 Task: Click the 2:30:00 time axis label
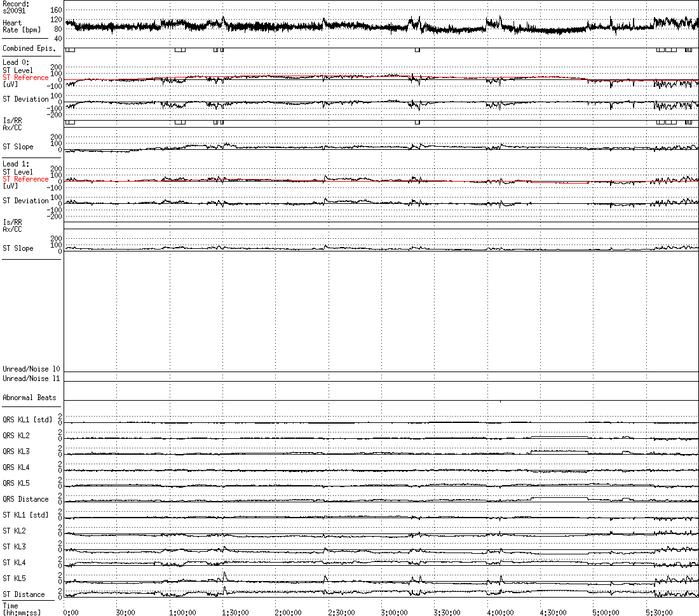pos(341,612)
